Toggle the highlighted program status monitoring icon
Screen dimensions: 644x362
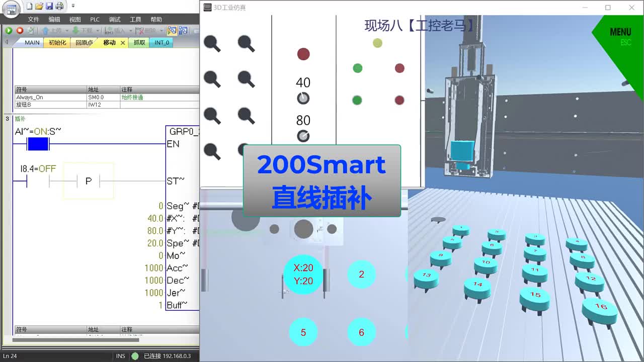tap(172, 31)
